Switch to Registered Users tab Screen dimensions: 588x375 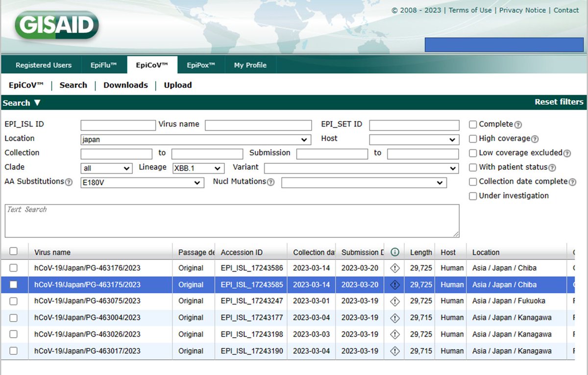click(x=44, y=65)
